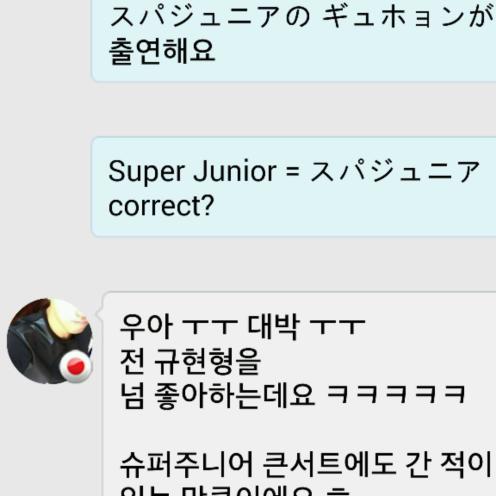
Task: Tap the '넘 좋아하는데요' text
Action: click(x=217, y=396)
